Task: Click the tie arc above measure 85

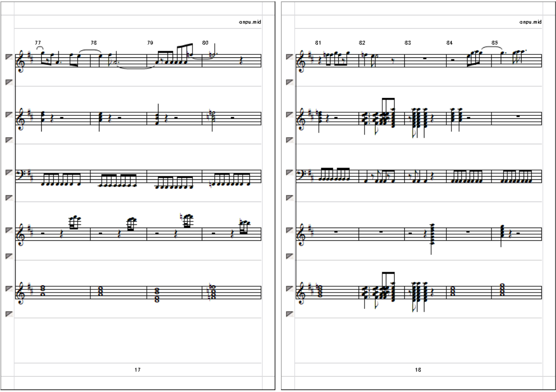Action: tap(492, 48)
